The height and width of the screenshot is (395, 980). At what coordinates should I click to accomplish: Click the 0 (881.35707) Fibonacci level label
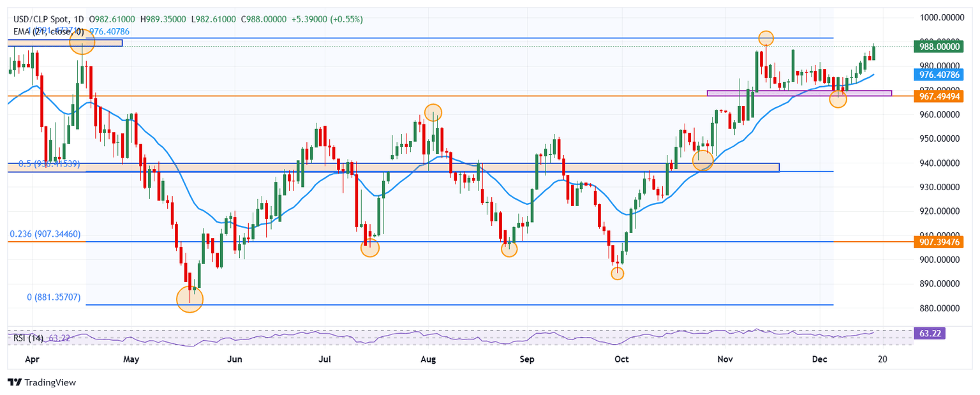click(x=54, y=297)
